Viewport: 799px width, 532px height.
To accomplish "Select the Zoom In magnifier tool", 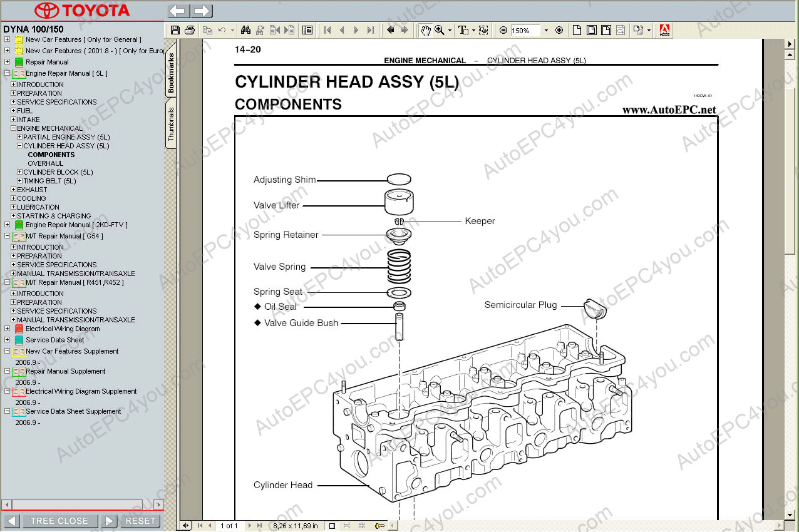I will (440, 30).
